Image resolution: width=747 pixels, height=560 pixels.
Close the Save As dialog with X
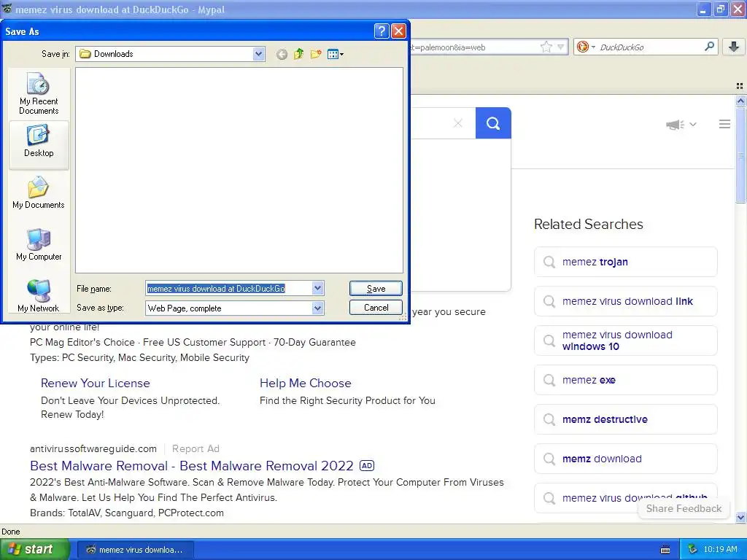(x=398, y=31)
